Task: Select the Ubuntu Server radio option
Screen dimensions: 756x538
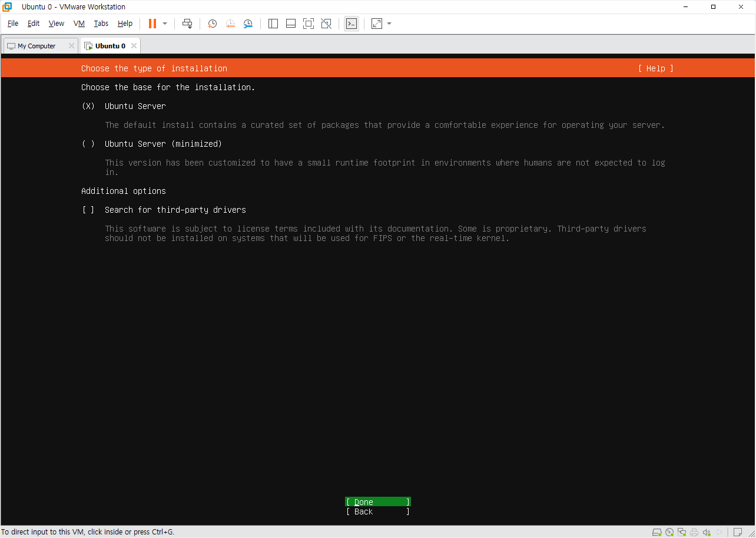Action: (88, 106)
